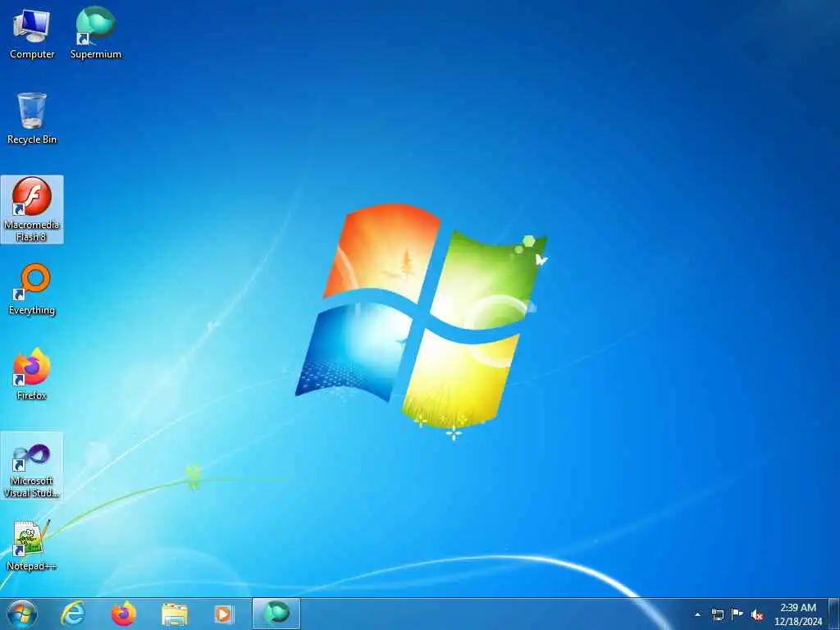Viewport: 840px width, 630px height.
Task: Open Windows Media Player from the taskbar
Action: point(224,614)
